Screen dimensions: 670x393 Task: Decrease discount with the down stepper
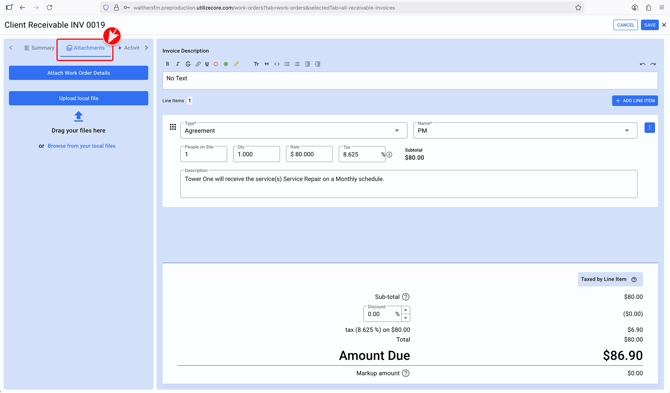point(406,318)
